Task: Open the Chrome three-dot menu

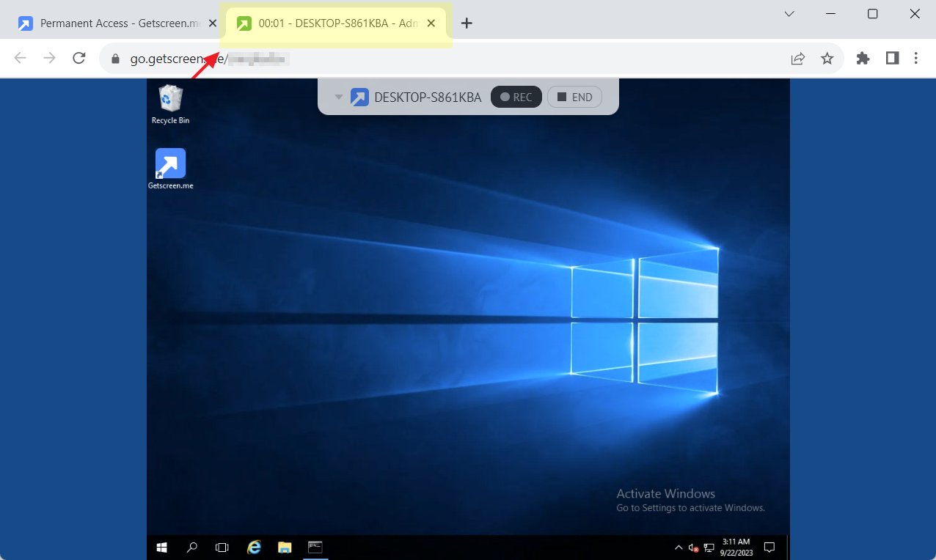Action: [916, 59]
